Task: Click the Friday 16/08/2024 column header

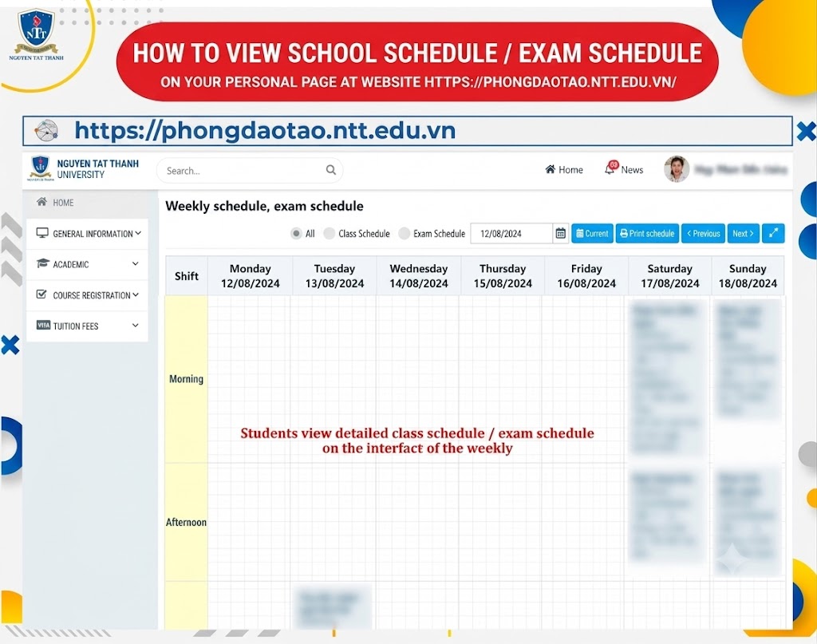Action: [x=586, y=276]
